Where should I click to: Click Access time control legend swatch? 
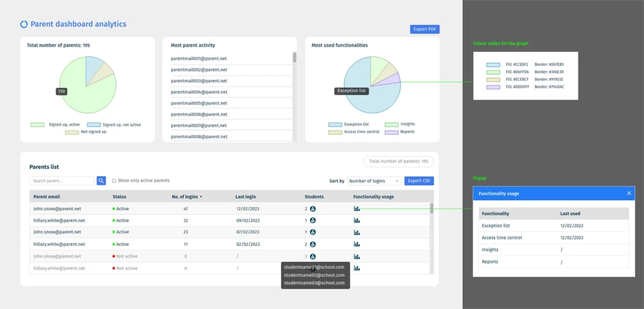coord(335,132)
